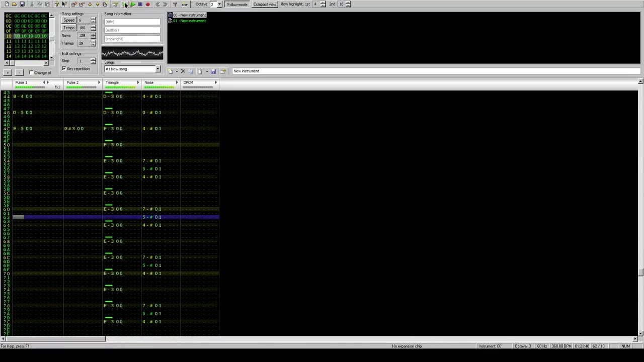Click the Tempo button
This screenshot has height=362, width=644.
click(68, 28)
